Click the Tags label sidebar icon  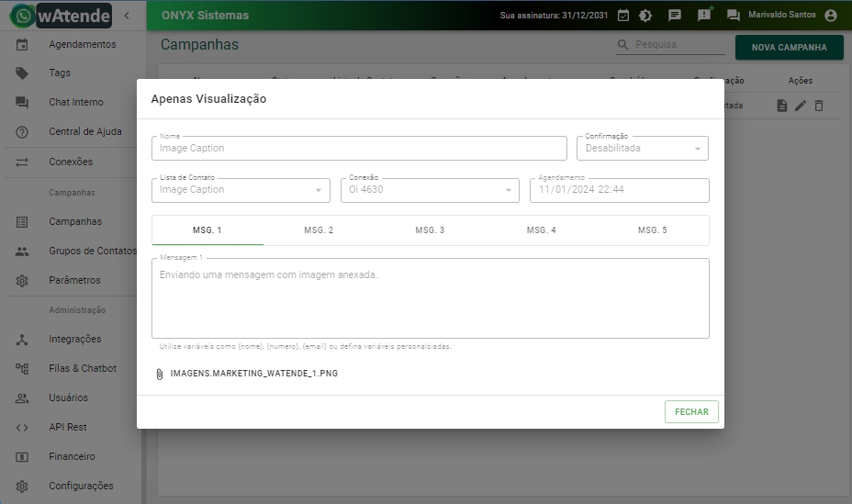(x=22, y=73)
